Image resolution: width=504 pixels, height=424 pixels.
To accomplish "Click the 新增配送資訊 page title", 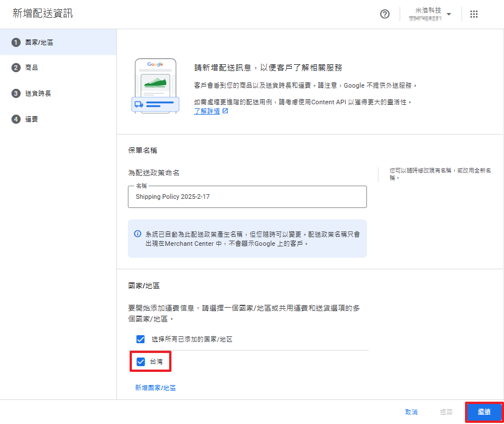I will click(43, 13).
